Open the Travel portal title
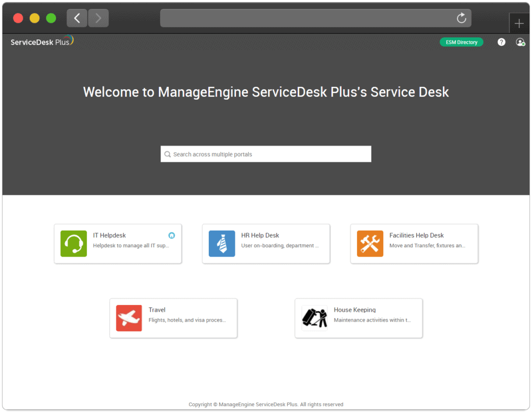Screen dimensions: 532x412 157,310
